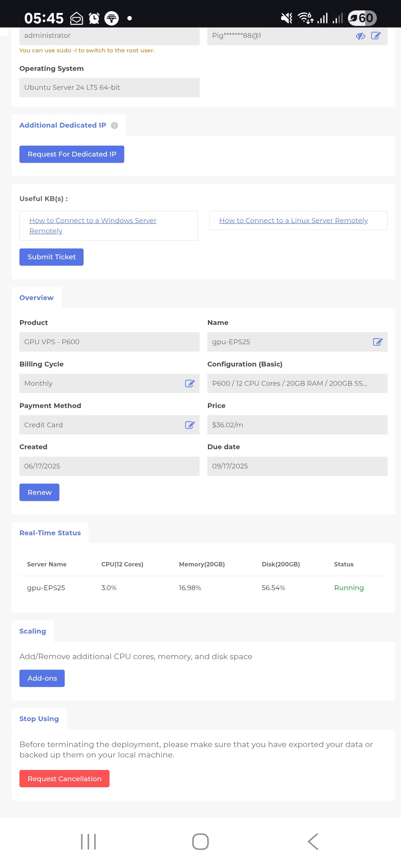401x868 pixels.
Task: Tap the alarm icon in status bar
Action: tap(94, 18)
